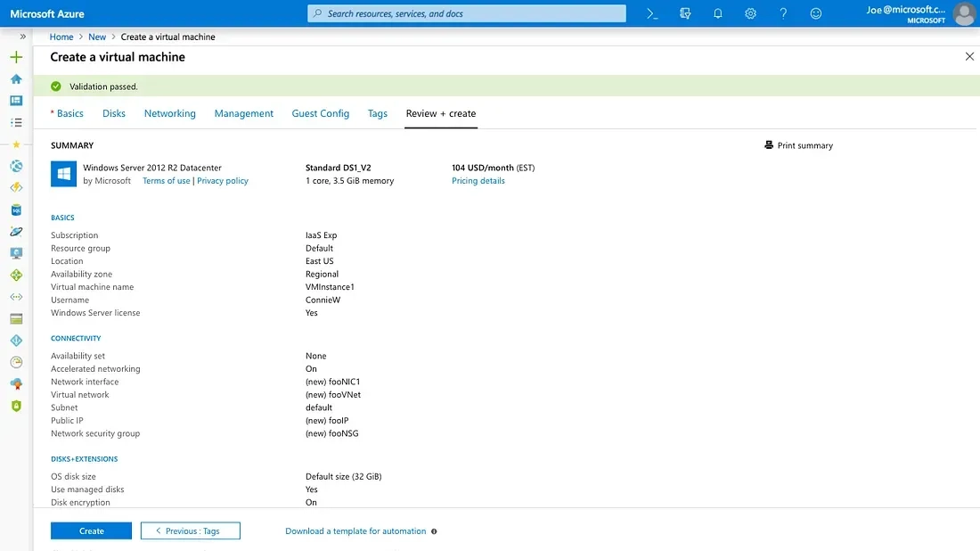The image size is (980, 551).
Task: Click the IaaS Exp subscription value
Action: (322, 235)
